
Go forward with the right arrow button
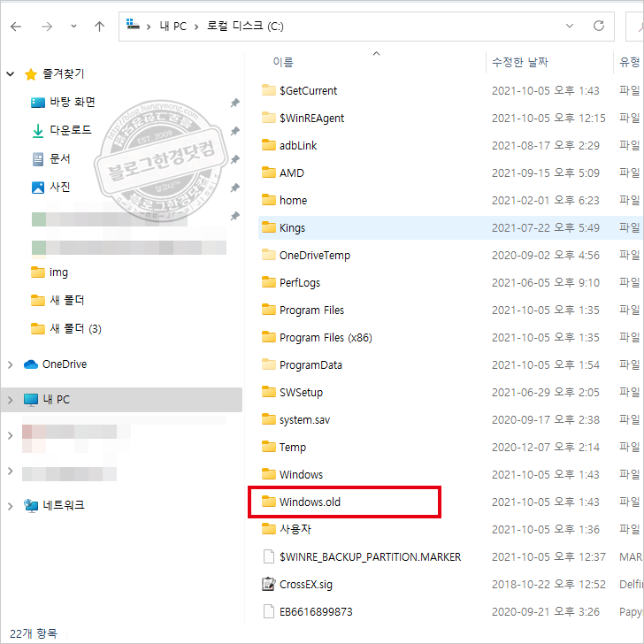click(x=47, y=27)
